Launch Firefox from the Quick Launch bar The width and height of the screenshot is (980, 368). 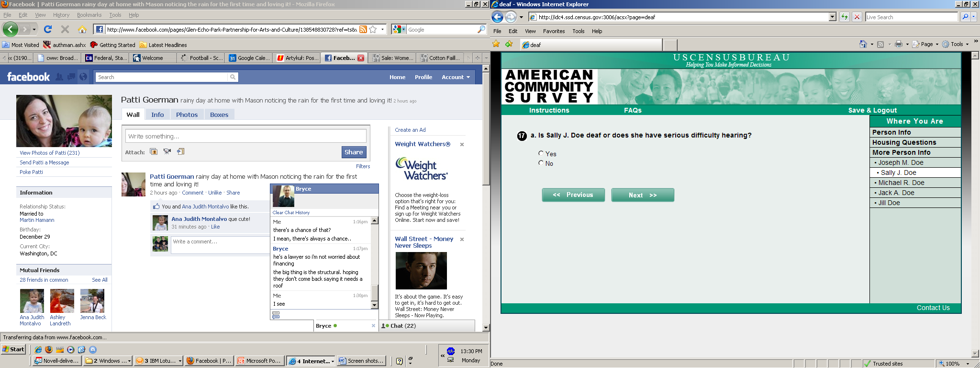coord(48,349)
